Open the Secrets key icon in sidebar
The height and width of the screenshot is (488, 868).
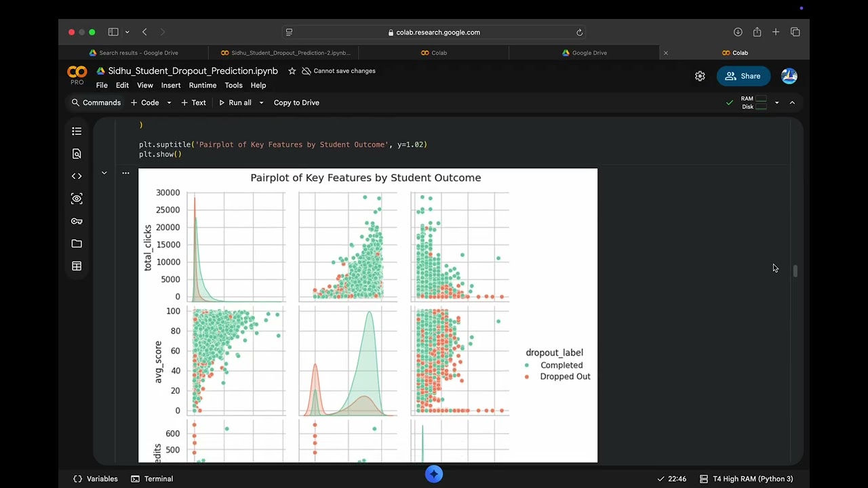[x=77, y=221]
